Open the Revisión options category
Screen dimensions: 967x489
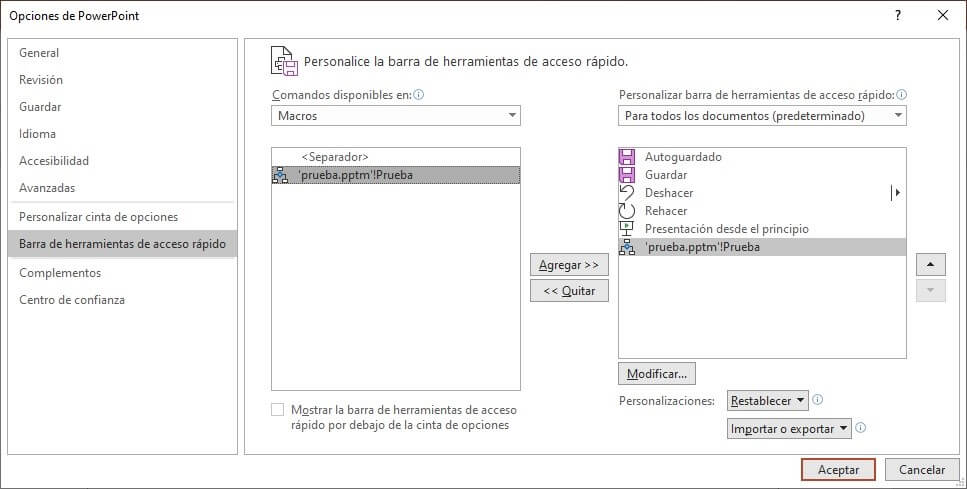122,80
